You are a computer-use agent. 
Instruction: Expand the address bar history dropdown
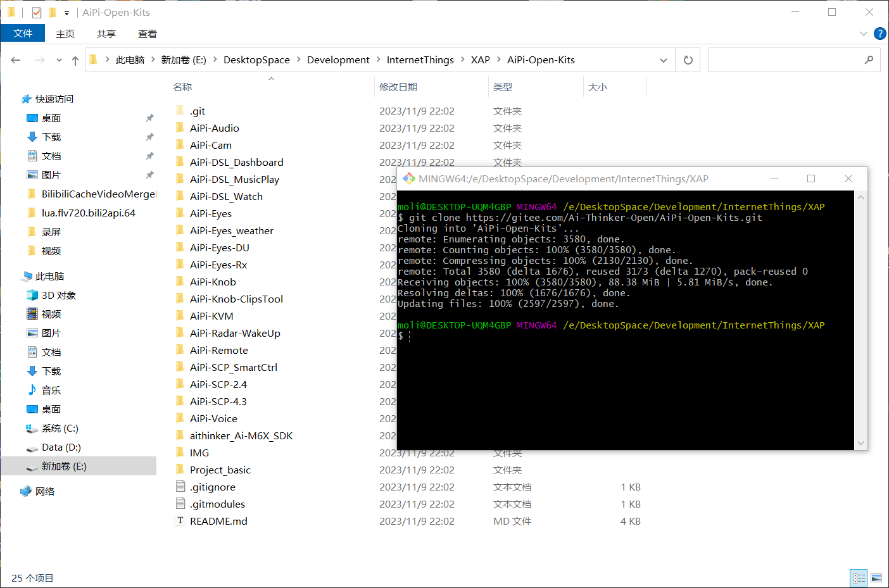pos(664,60)
